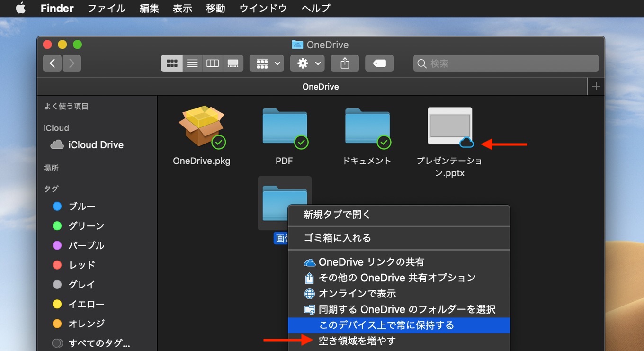
Task: Choose 空き領域を増やす
Action: [x=399, y=341]
